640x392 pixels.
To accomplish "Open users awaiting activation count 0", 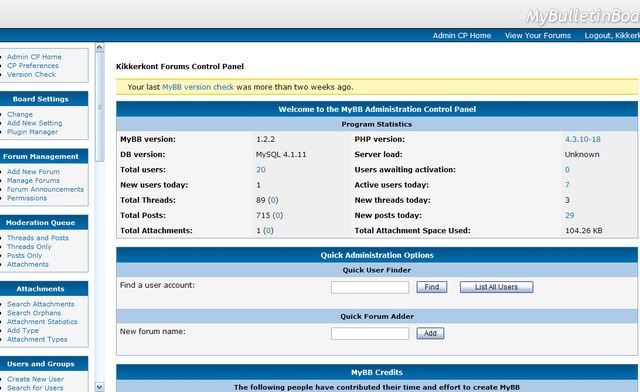I will [x=567, y=169].
